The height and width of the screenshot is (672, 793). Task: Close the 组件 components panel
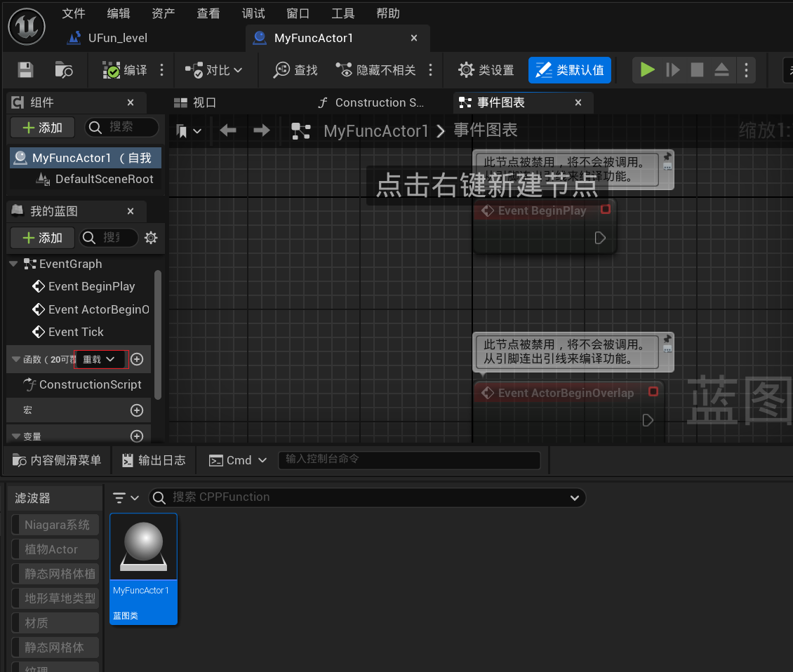point(131,102)
